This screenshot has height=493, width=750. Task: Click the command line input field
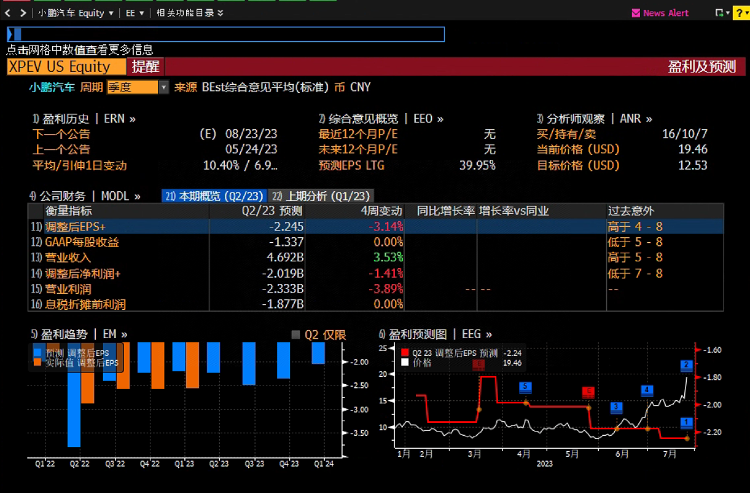tap(226, 34)
